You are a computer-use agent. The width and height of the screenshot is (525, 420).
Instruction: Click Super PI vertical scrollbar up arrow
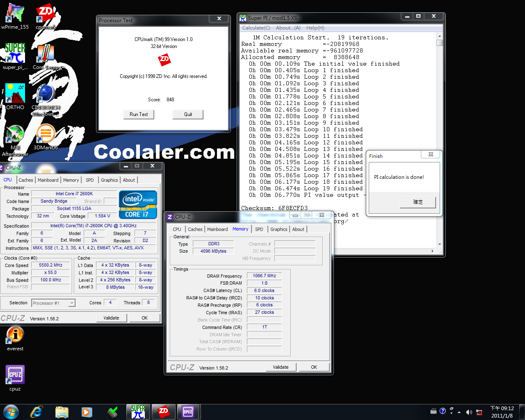click(440, 37)
